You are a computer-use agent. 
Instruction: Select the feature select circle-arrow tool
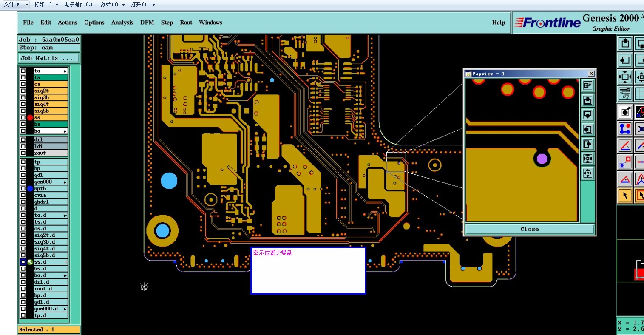625,112
